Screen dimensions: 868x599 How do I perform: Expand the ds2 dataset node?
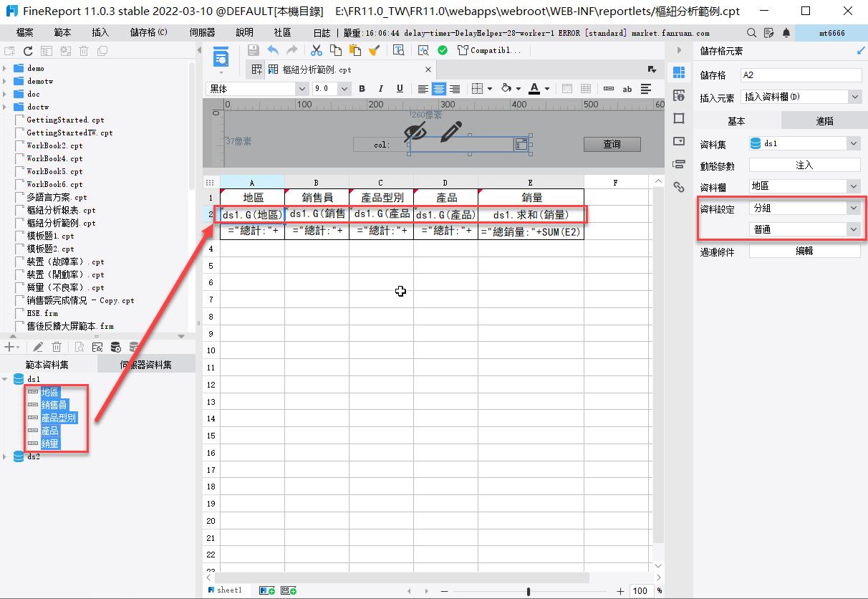point(5,456)
